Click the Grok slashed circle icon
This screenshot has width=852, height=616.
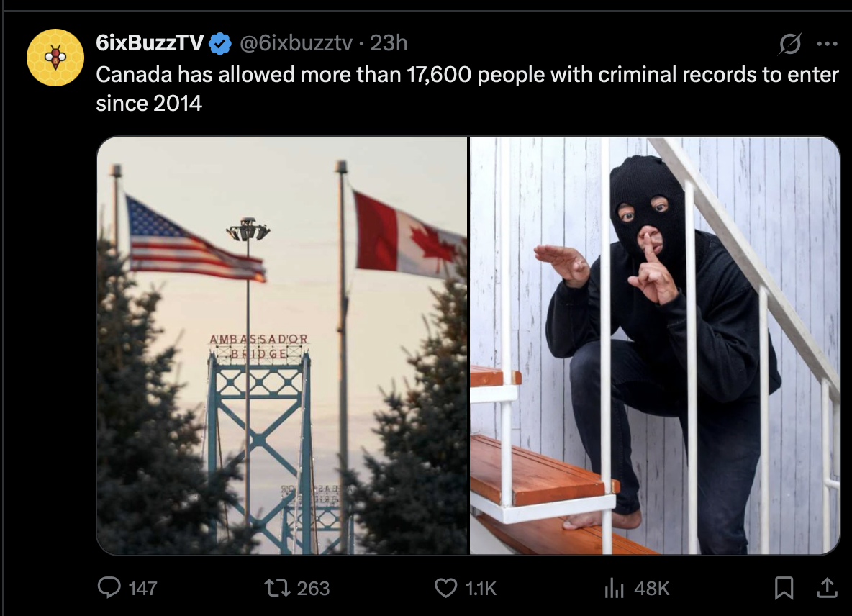tap(789, 43)
